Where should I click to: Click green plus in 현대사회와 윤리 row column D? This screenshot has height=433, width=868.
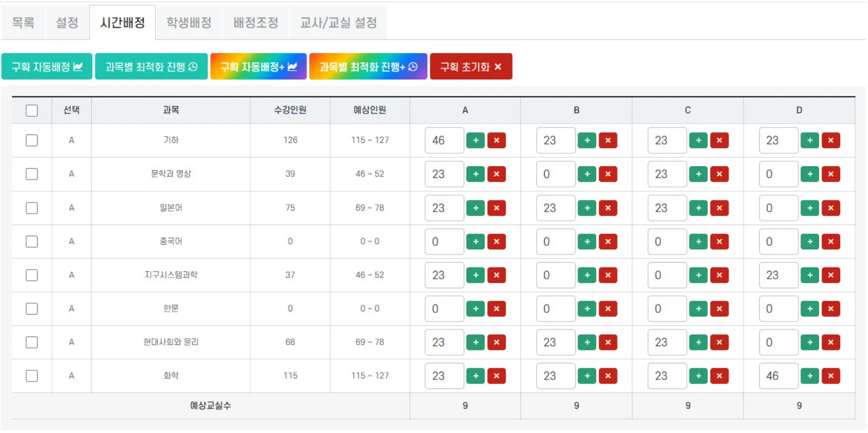pyautogui.click(x=810, y=342)
